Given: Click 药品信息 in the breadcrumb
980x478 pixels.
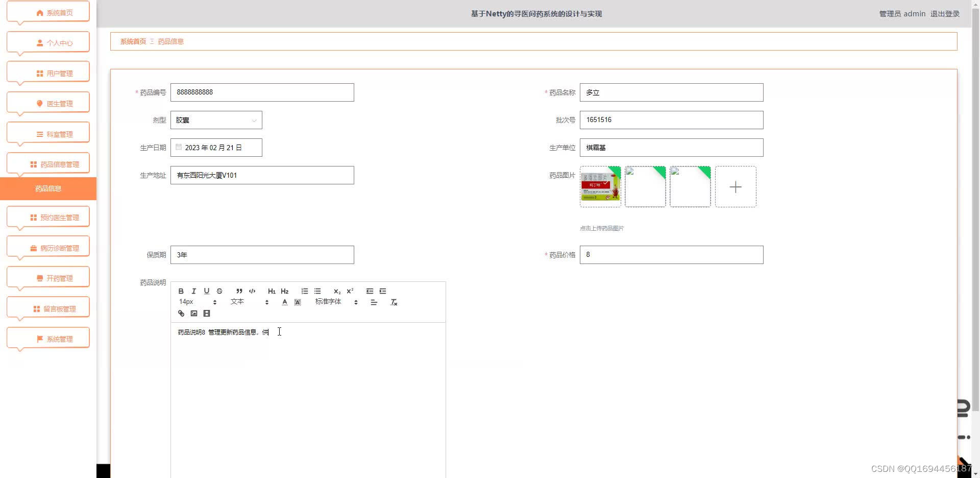Looking at the screenshot, I should click(170, 41).
